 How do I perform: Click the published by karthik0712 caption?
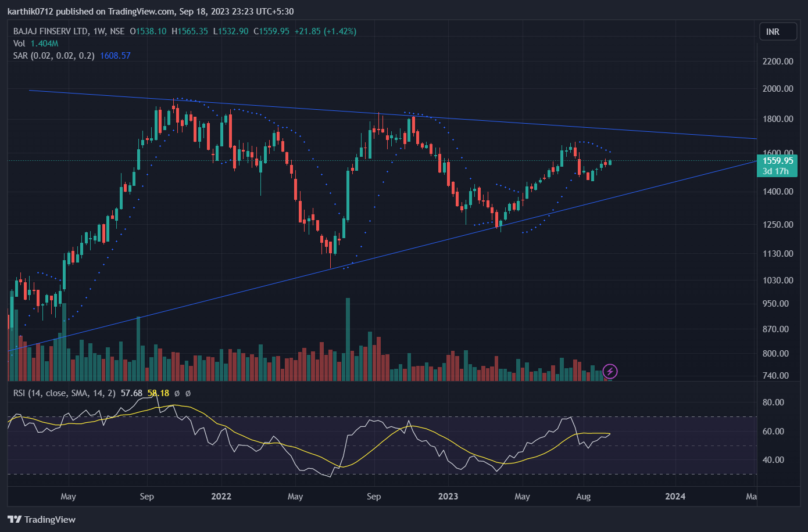pyautogui.click(x=151, y=11)
